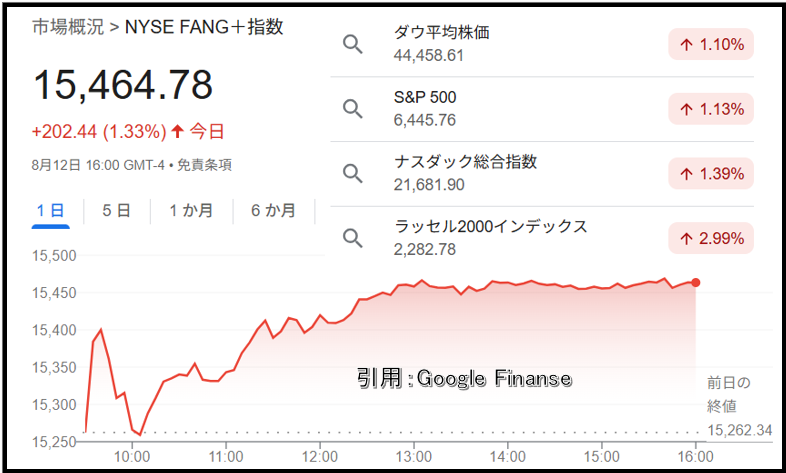Open the 免責条項 disclaimer link
The height and width of the screenshot is (473, 786).
point(204,165)
